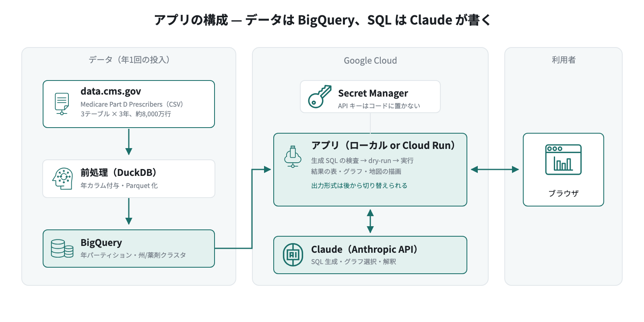Click the 3テーブル × 3年、約8,000万行 text
The image size is (644, 322).
(126, 114)
